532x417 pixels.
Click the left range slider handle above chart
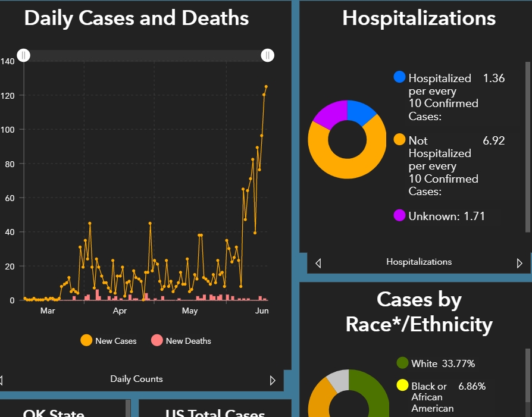tap(23, 55)
